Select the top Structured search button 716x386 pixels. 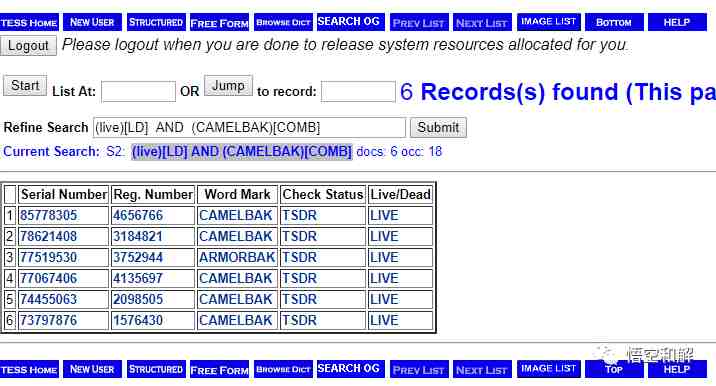[156, 22]
